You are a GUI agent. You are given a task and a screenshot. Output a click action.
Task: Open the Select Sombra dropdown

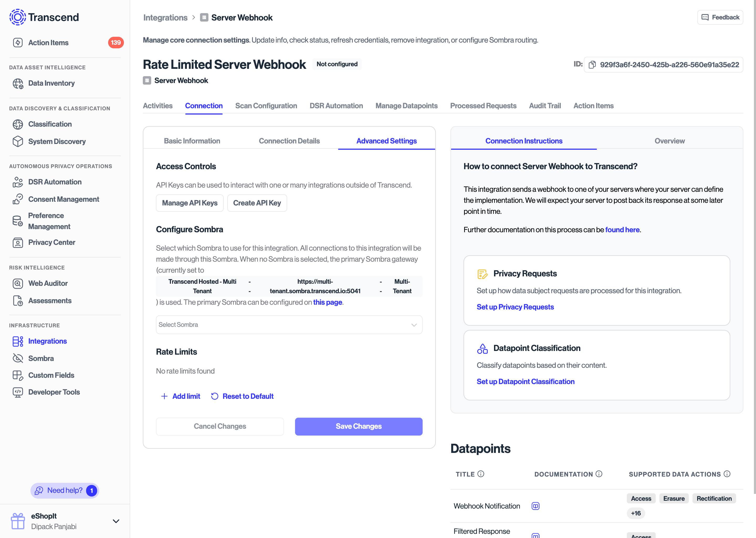pyautogui.click(x=289, y=325)
